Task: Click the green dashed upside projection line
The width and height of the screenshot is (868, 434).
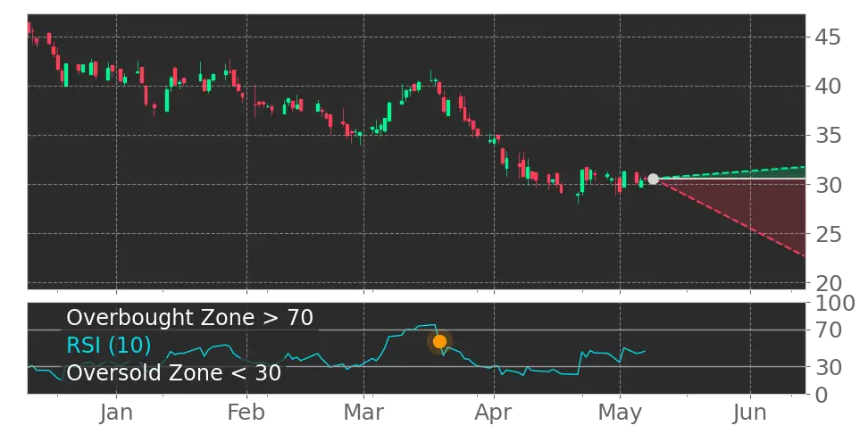Action: pyautogui.click(x=730, y=172)
